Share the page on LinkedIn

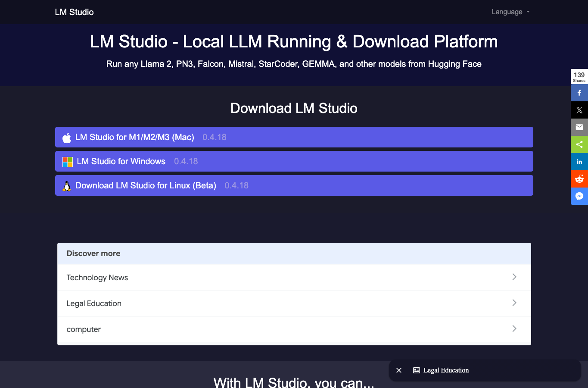(579, 162)
